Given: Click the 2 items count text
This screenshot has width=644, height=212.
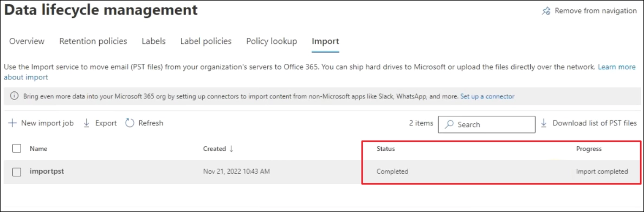Looking at the screenshot, I should 421,123.
